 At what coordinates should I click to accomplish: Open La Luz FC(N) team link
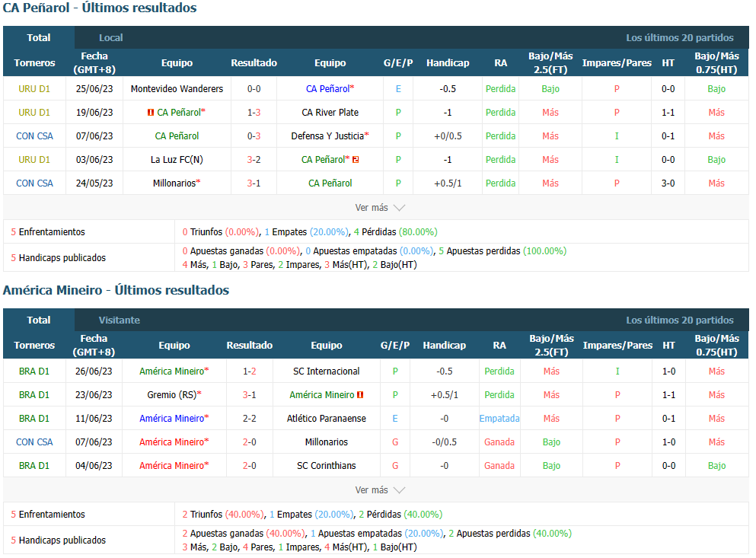[x=177, y=160]
